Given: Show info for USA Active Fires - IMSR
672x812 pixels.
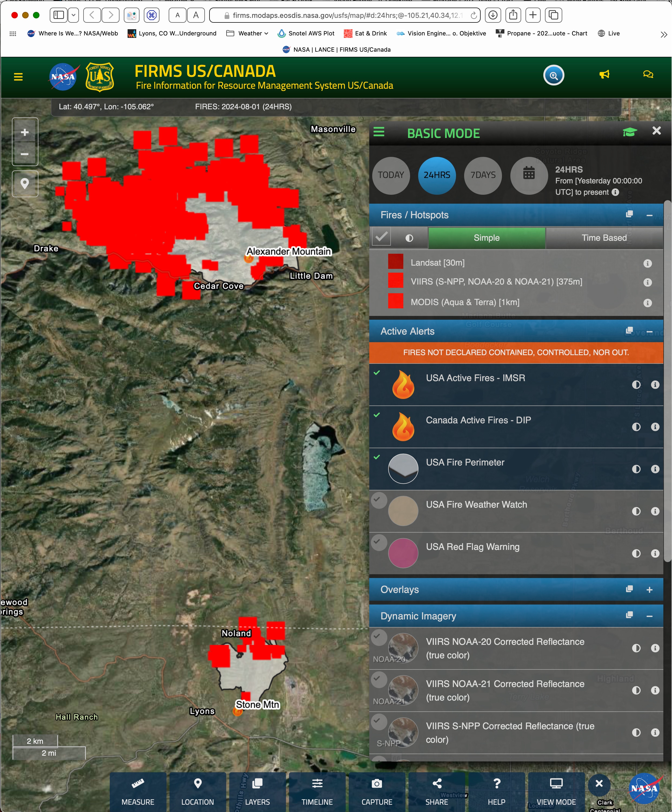Looking at the screenshot, I should tap(655, 385).
